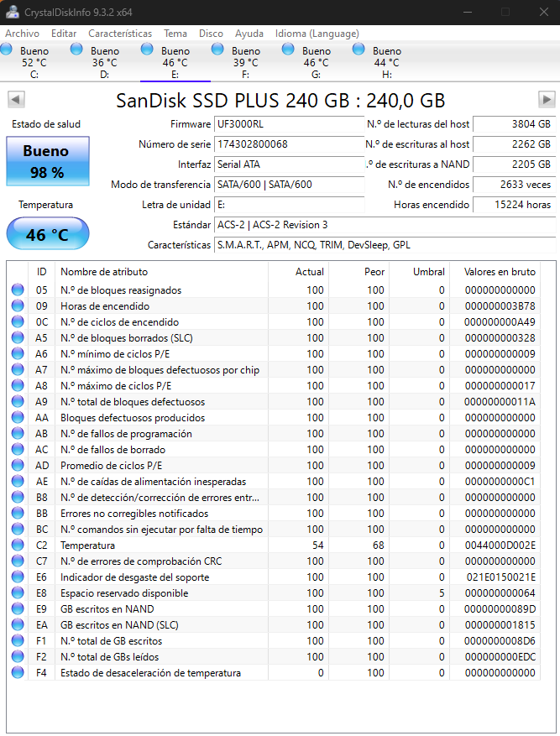Click power-on hours 15224 horas
The width and height of the screenshot is (560, 736).
514,205
